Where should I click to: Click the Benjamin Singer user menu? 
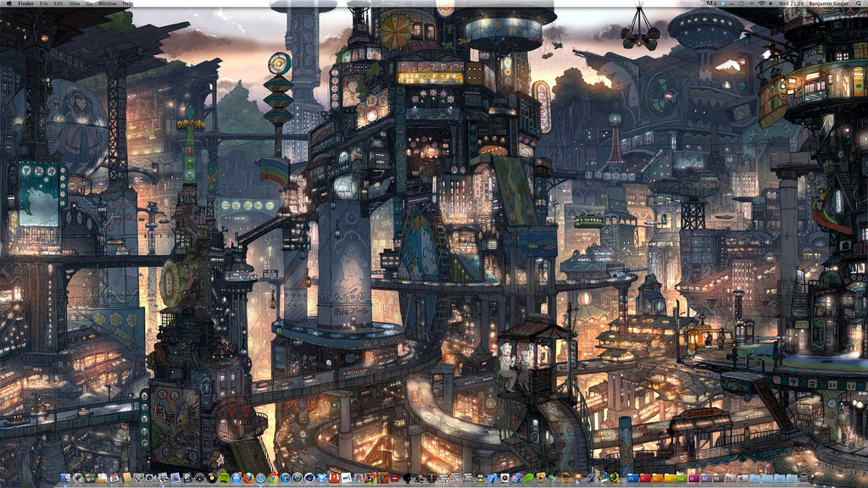click(x=829, y=3)
